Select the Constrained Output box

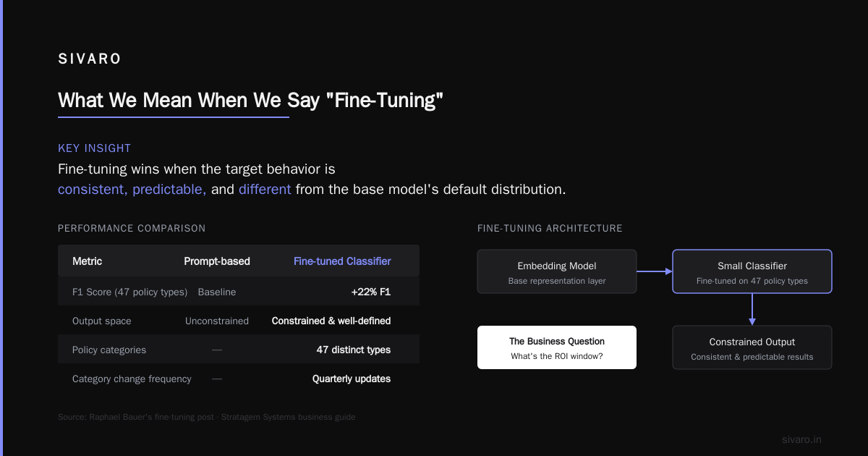752,347
